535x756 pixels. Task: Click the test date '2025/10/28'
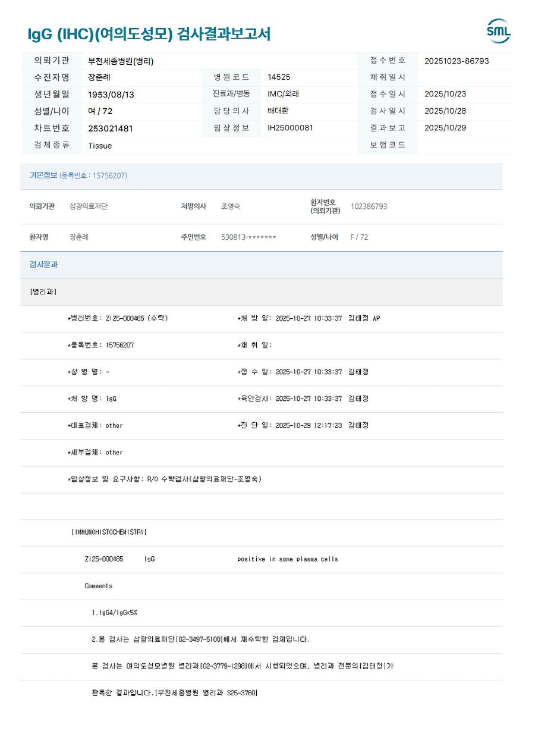coord(445,111)
